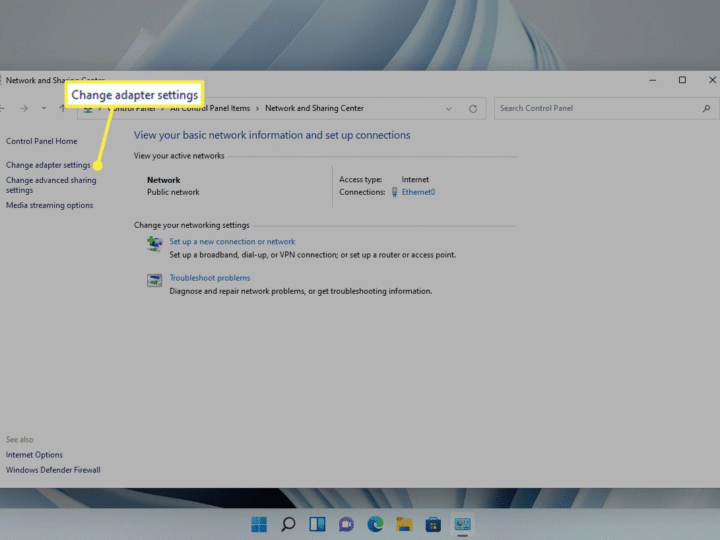The image size is (720, 540).
Task: Go forward with the navigation arrow
Action: [24, 108]
